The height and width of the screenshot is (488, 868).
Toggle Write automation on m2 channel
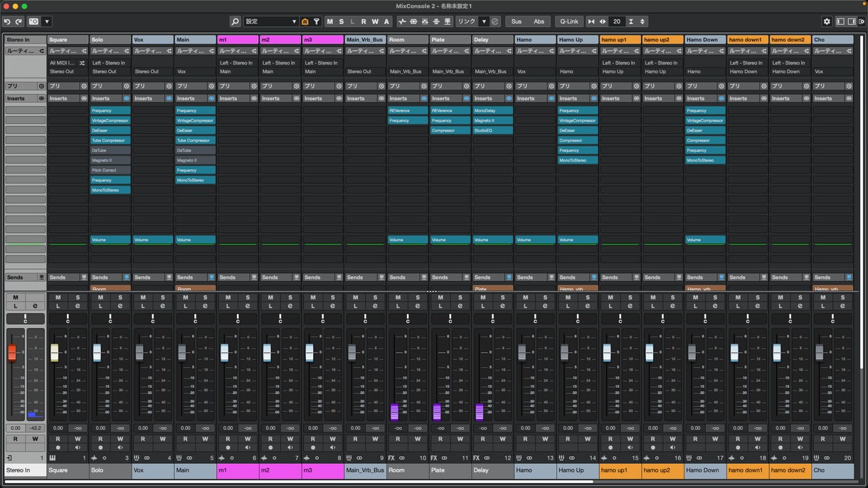pos(290,439)
